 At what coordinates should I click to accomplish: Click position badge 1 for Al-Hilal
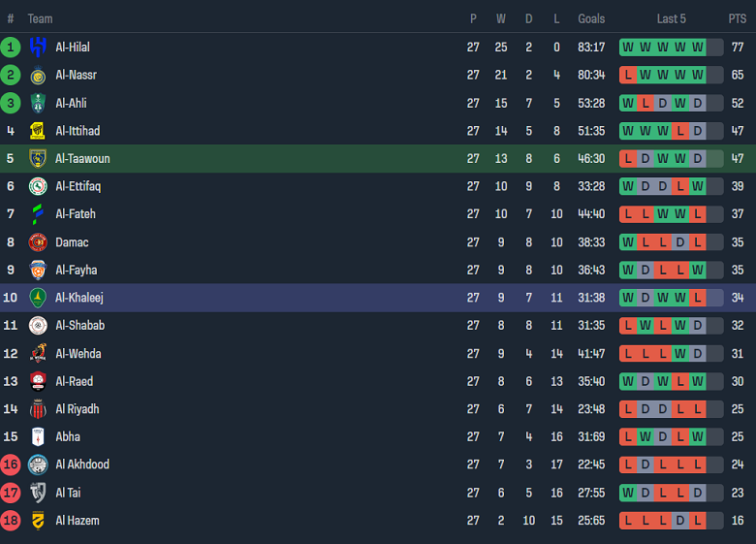tap(11, 47)
